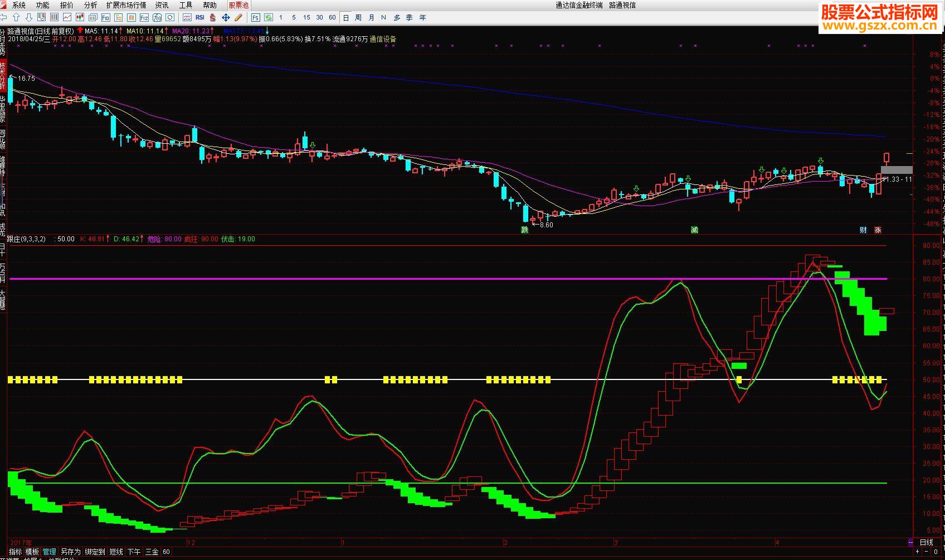Select the 季 quarterly period button
Viewport: 945px width, 560px height.
[x=410, y=17]
